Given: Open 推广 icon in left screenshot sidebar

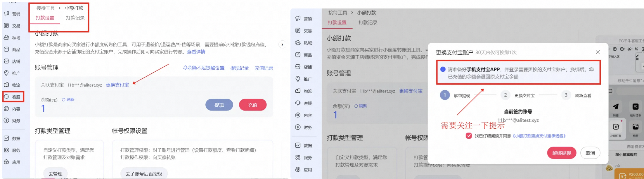Looking at the screenshot, I should (x=6, y=73).
